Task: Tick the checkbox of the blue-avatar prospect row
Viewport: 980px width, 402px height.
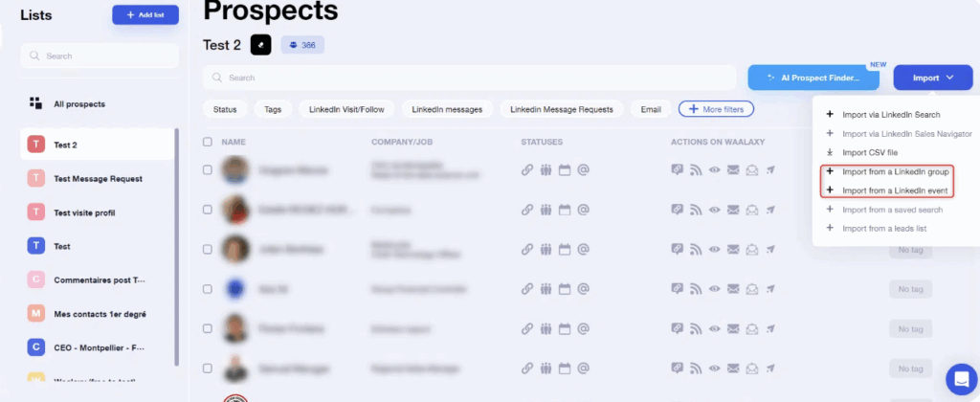Action: coord(208,289)
